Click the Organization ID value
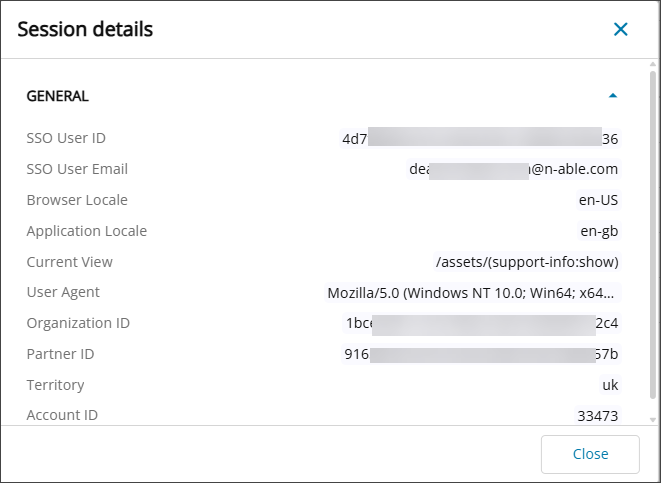 click(x=482, y=323)
